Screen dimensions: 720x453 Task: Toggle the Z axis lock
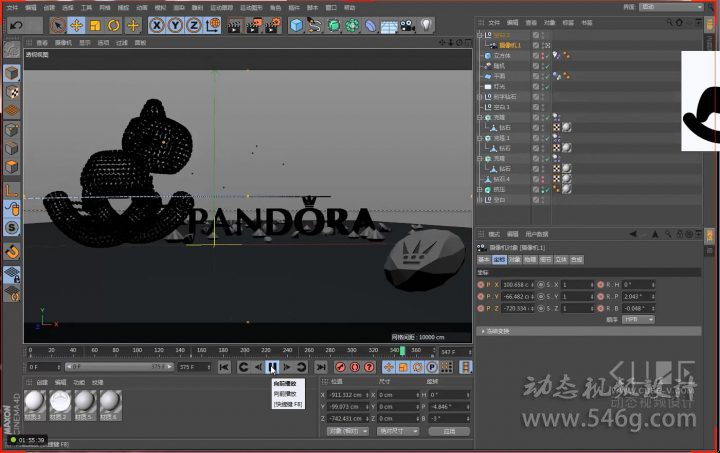tap(193, 25)
